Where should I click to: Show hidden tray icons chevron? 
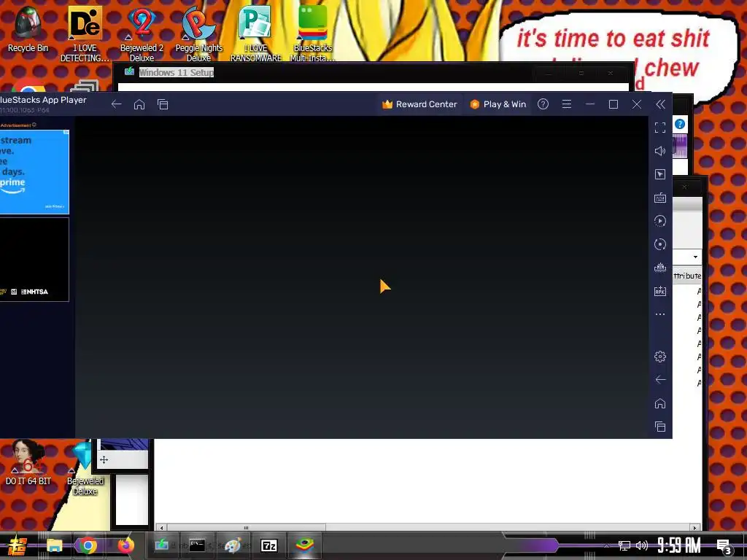tap(606, 545)
